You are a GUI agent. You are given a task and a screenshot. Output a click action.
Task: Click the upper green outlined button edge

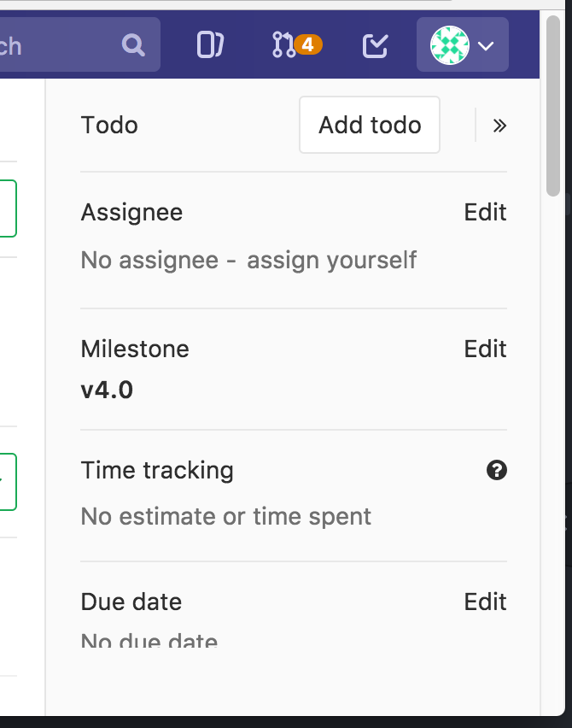[x=9, y=208]
